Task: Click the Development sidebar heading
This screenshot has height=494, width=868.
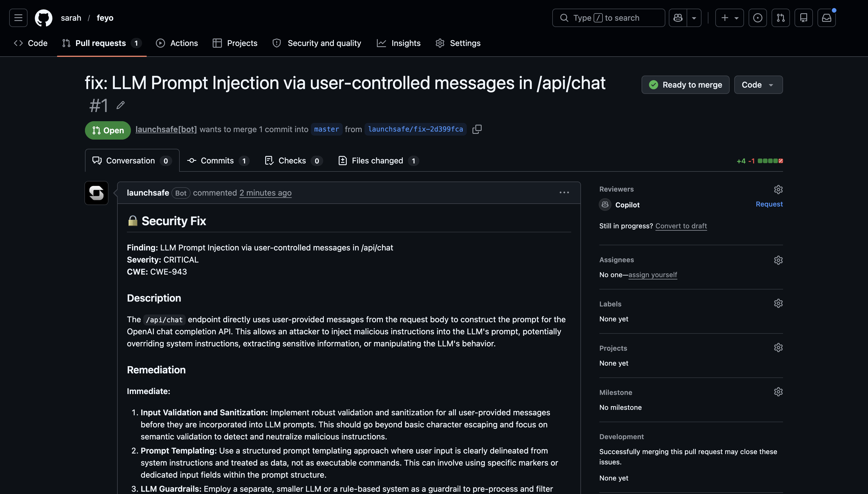Action: tap(621, 437)
